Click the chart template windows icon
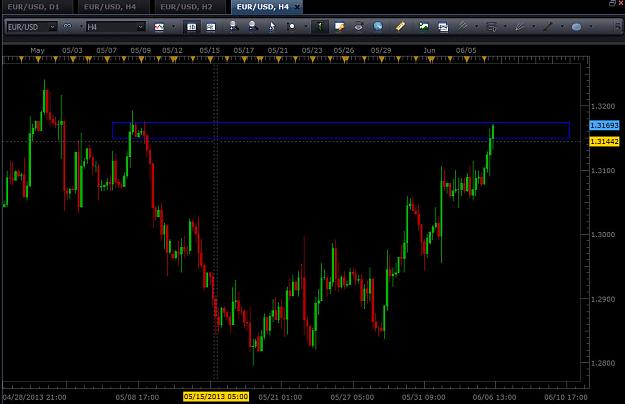The width and height of the screenshot is (625, 404). tap(443, 27)
